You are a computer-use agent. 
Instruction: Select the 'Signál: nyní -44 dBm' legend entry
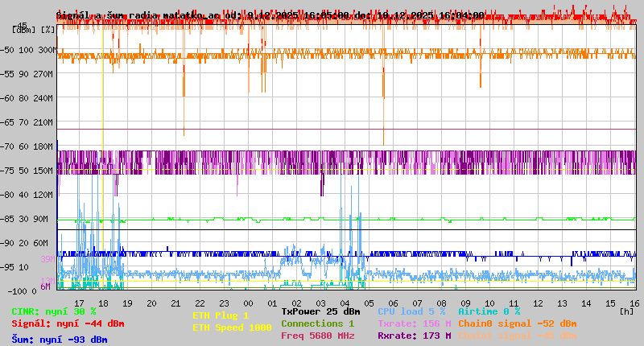pos(68,323)
